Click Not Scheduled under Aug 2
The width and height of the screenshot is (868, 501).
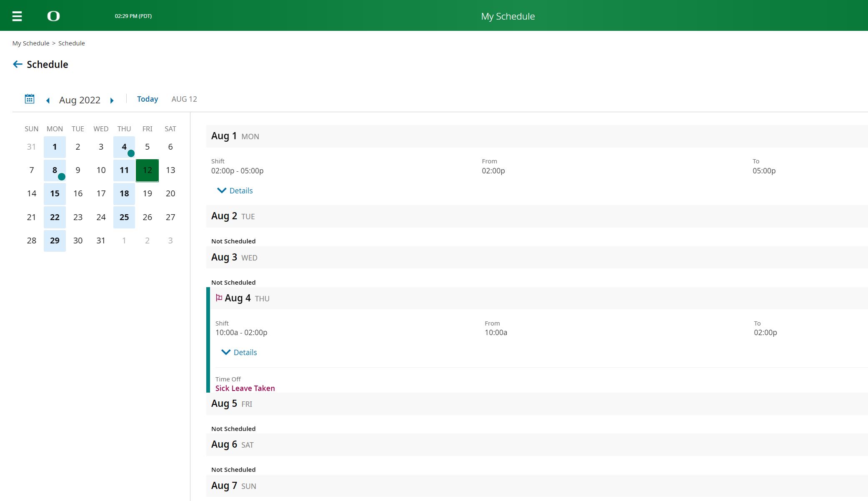(x=233, y=241)
